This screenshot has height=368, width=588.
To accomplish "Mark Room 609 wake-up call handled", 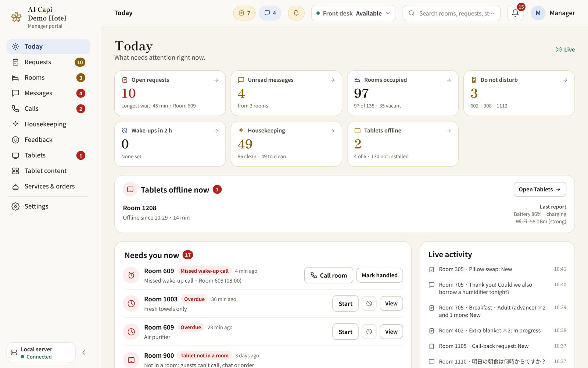I will pos(380,275).
